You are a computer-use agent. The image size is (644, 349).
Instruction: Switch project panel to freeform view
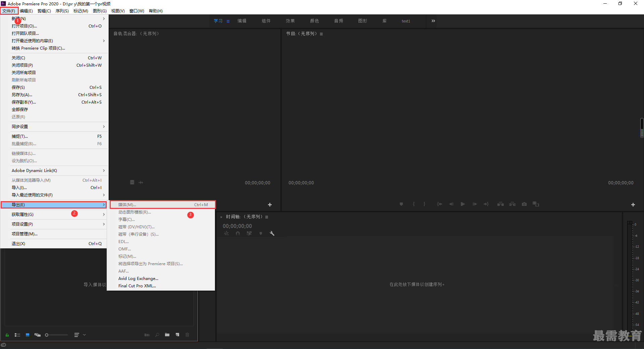pyautogui.click(x=38, y=335)
